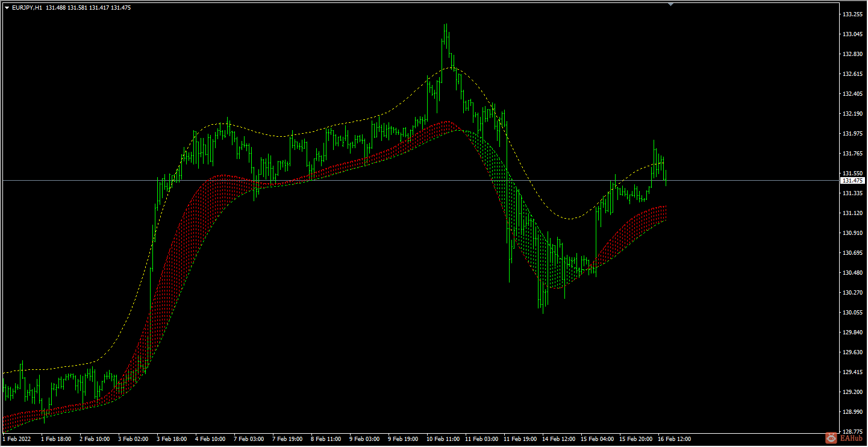Click the "15 Feb 04:00" time axis label
Screen dimensions: 868x447
point(597,439)
